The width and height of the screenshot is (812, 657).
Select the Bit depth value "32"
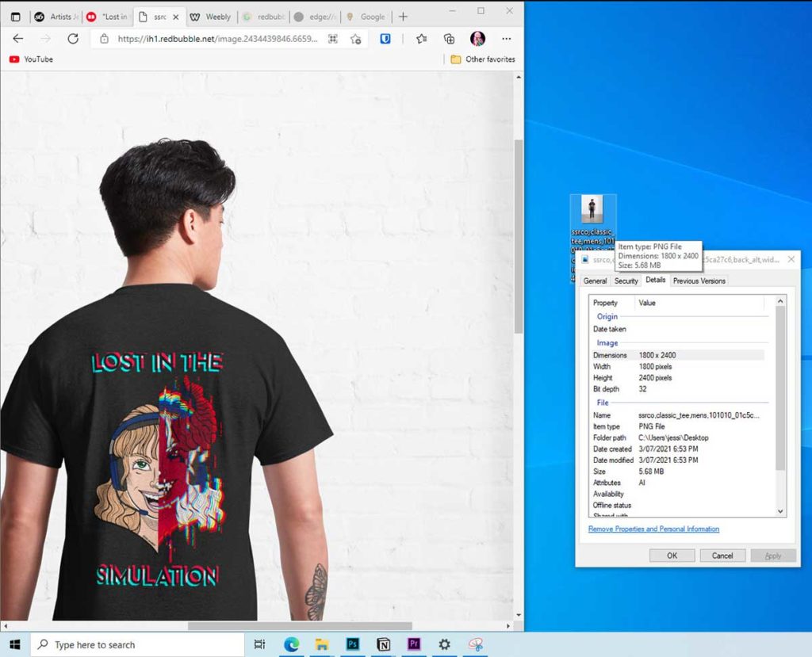(x=642, y=389)
